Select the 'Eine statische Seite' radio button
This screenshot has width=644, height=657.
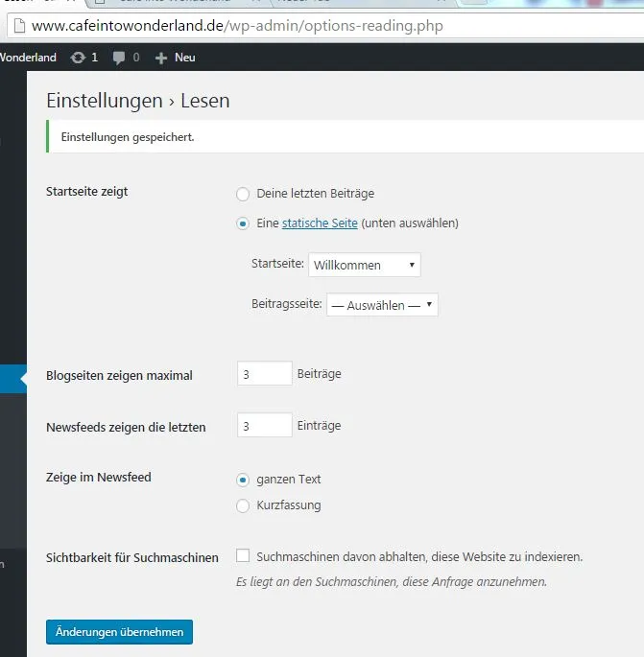point(243,223)
